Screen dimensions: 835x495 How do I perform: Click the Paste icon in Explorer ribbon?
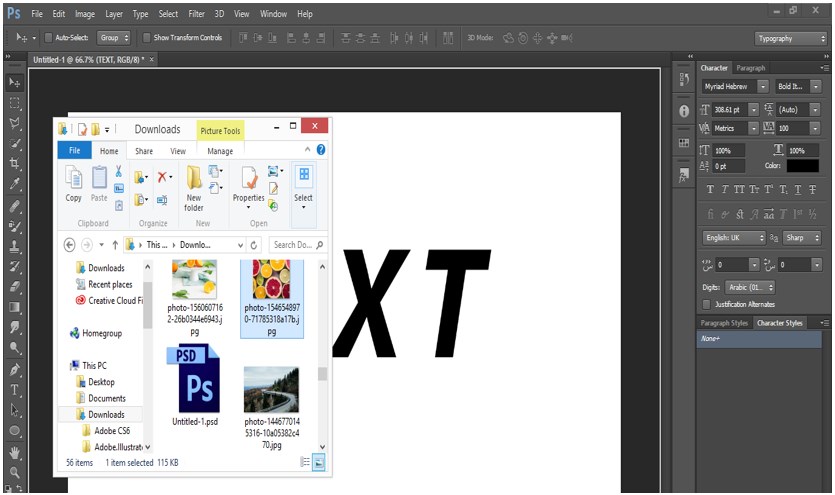coord(99,184)
